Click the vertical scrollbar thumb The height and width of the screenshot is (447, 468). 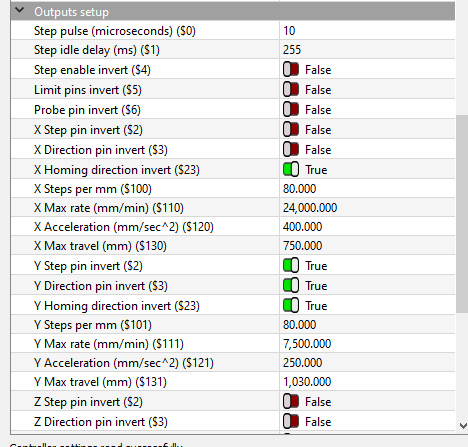coord(462,214)
